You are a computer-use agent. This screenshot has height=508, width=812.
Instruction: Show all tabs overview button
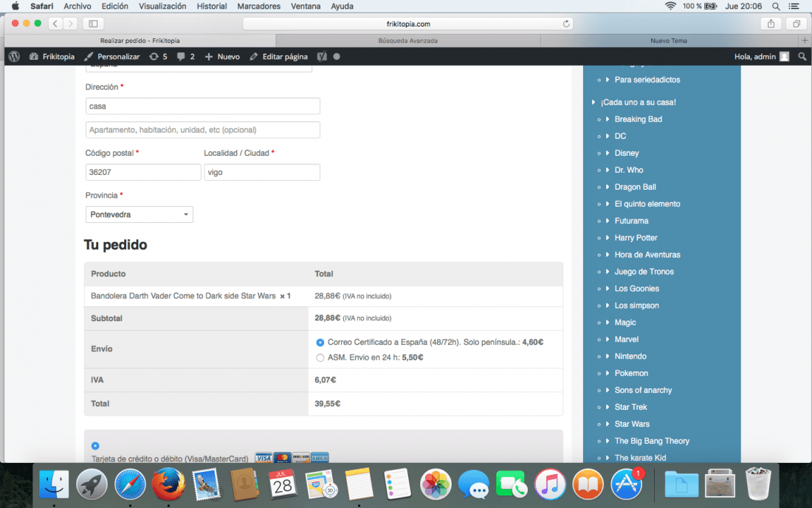pos(796,24)
